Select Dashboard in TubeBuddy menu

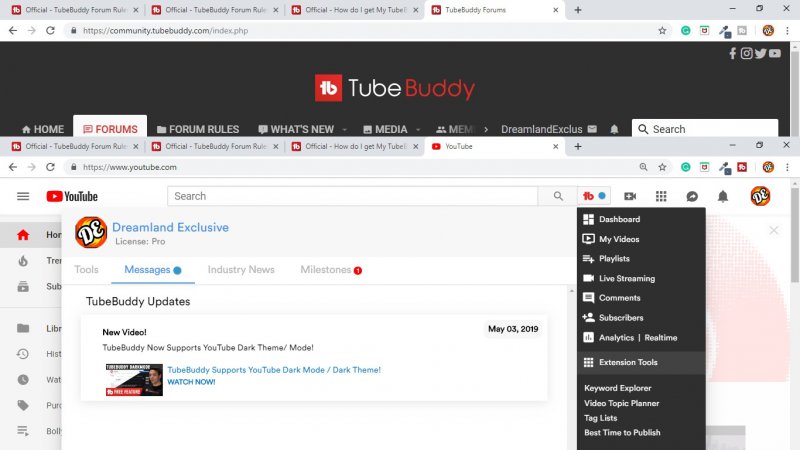pyautogui.click(x=619, y=219)
